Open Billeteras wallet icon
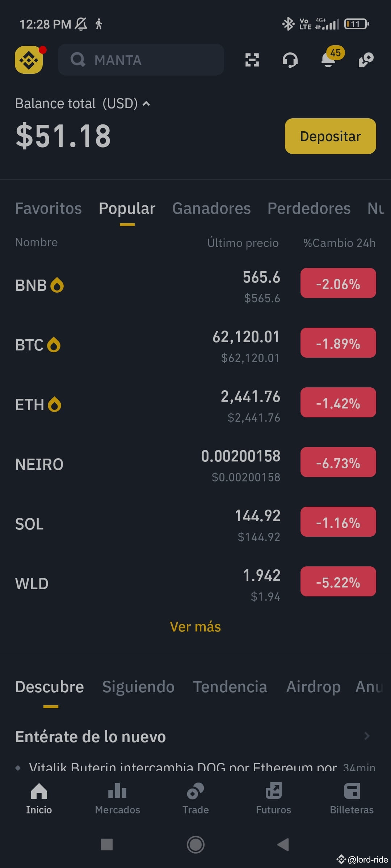This screenshot has height=868, width=391. point(352,791)
